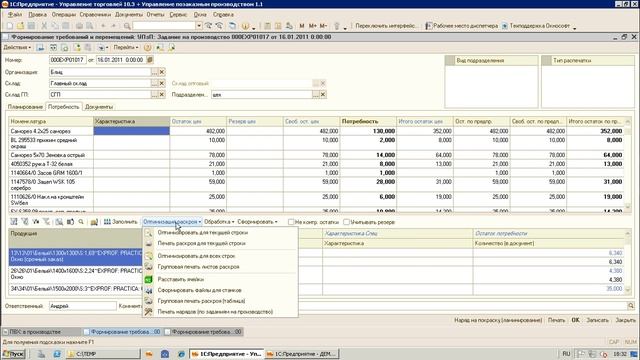The image size is (640, 360).
Task: Click the Пуск Start button
Action: point(13,354)
